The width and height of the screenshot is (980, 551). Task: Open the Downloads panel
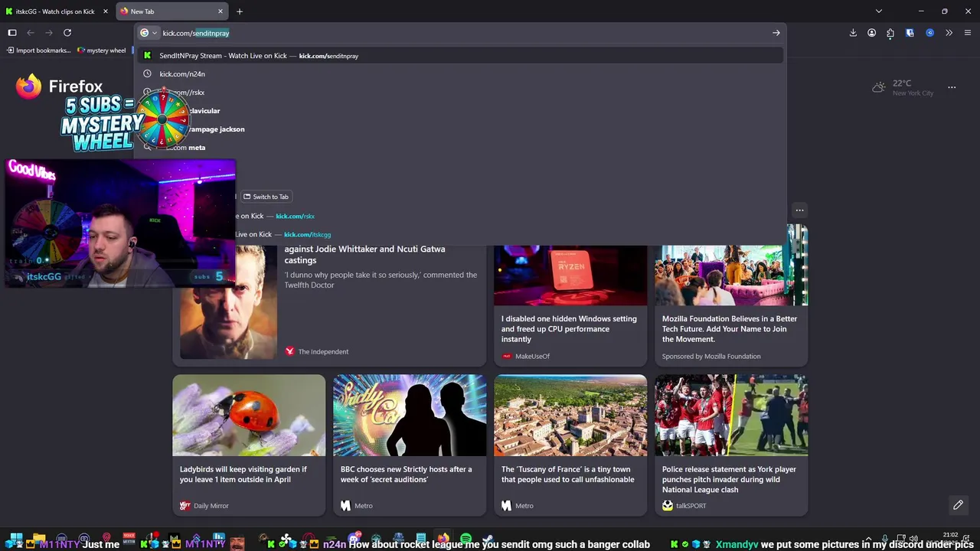pyautogui.click(x=853, y=33)
